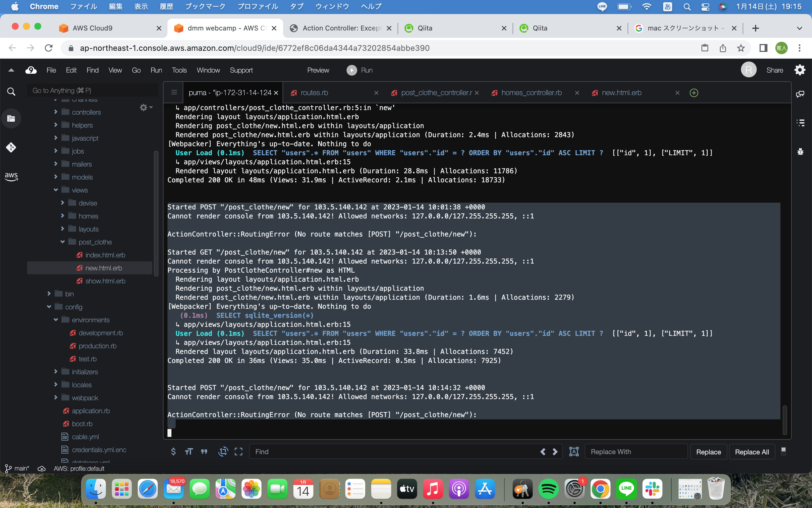Collapse the Cloud9 menu bar arrow
The height and width of the screenshot is (508, 812).
(11, 70)
